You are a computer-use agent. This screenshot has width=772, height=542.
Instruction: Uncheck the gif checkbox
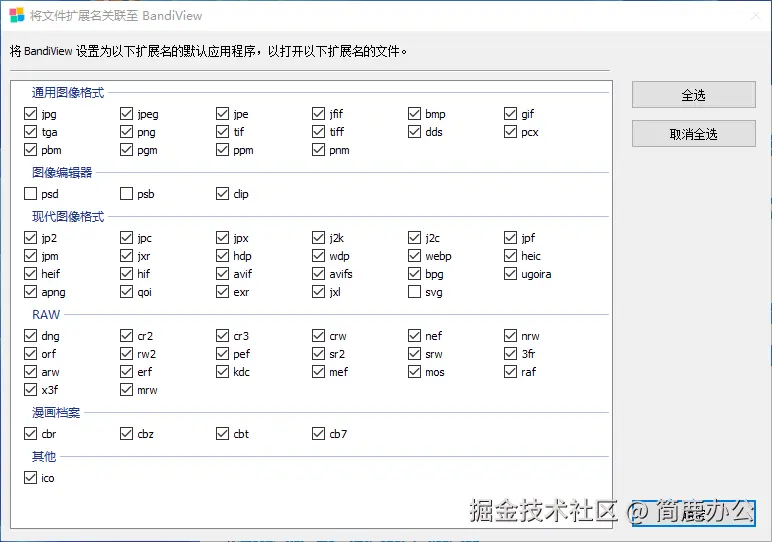click(x=511, y=114)
